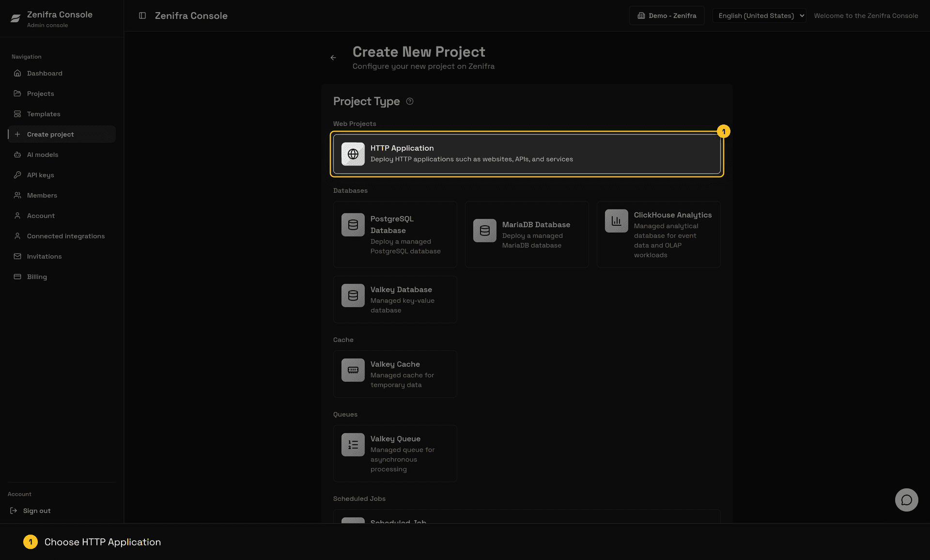Click the Valkey Queue list icon
The image size is (930, 560).
pyautogui.click(x=353, y=445)
